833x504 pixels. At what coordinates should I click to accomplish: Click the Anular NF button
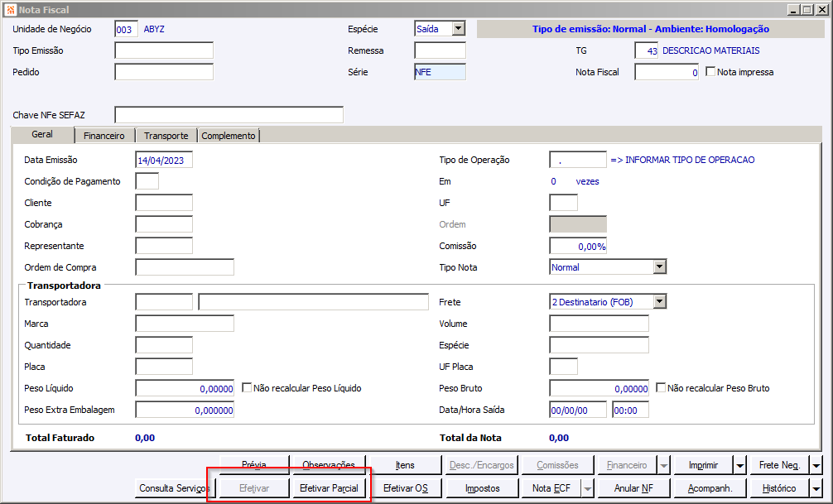click(633, 488)
